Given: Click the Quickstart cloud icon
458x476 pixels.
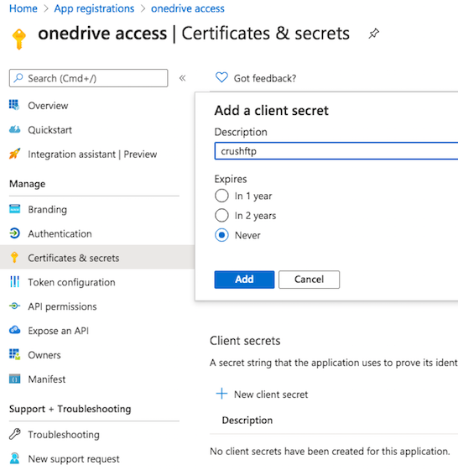Looking at the screenshot, I should click(x=14, y=129).
